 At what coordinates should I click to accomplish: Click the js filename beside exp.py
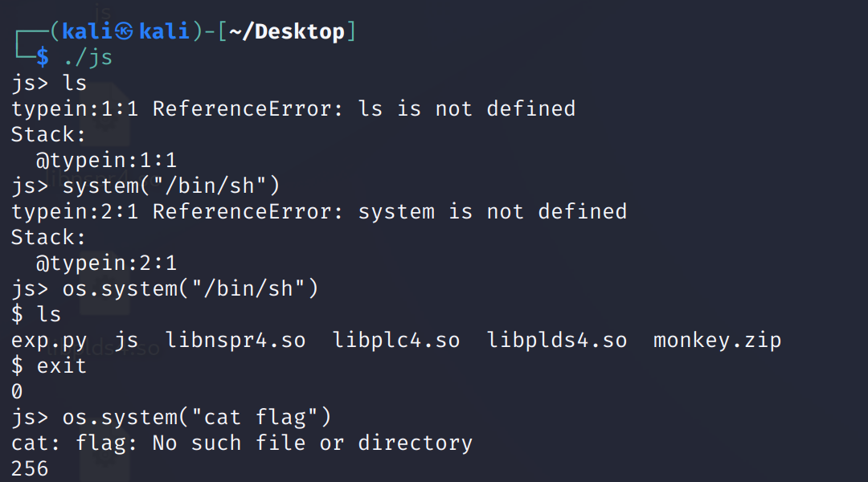[x=126, y=340]
